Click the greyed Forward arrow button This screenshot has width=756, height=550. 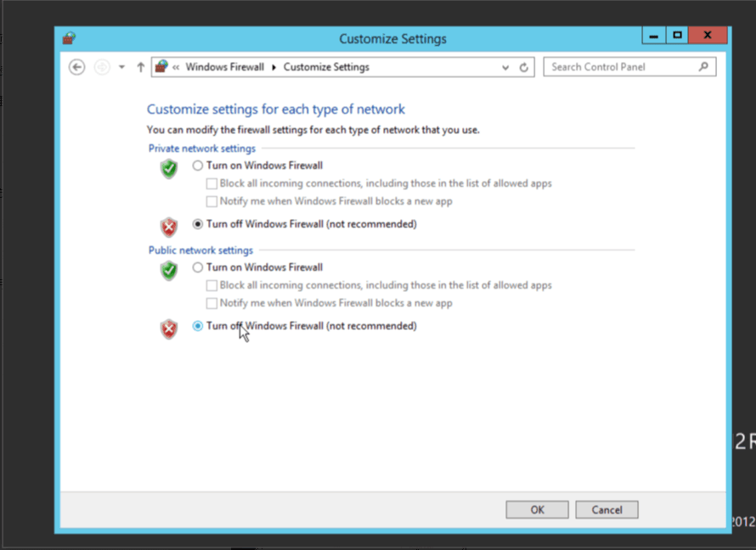[x=102, y=67]
